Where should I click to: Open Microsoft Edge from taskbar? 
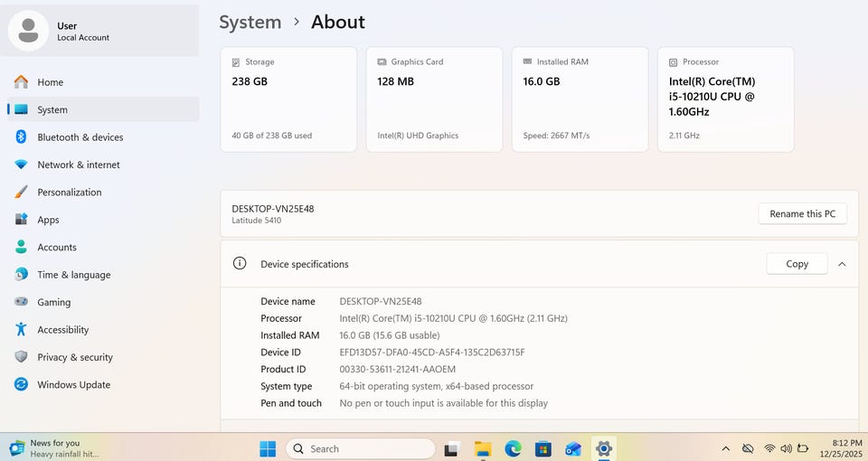tap(513, 448)
